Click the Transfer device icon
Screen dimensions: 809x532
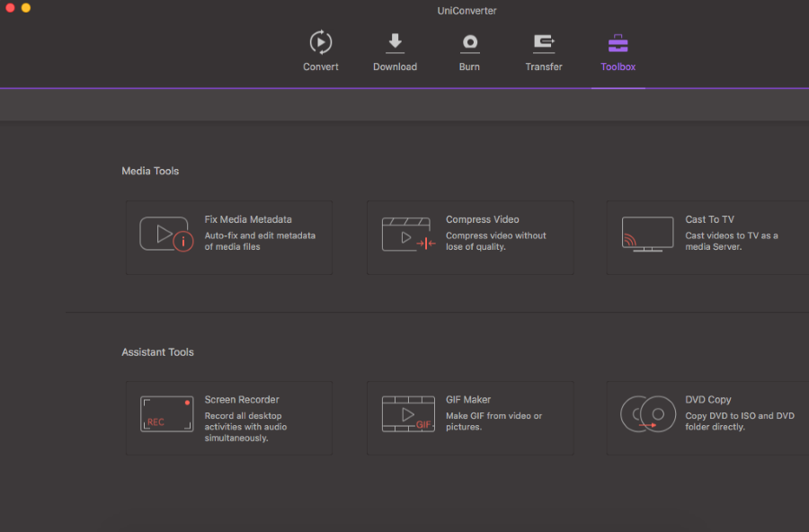click(x=544, y=42)
